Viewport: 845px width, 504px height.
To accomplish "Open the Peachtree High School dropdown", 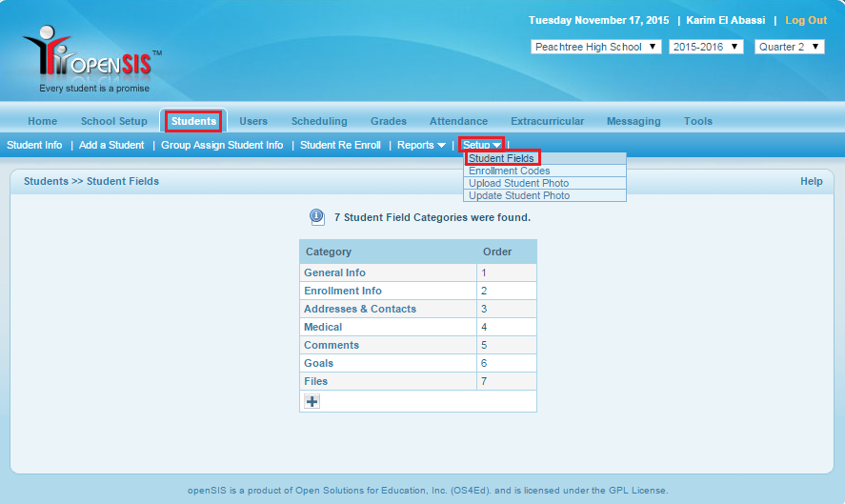I will pyautogui.click(x=595, y=47).
